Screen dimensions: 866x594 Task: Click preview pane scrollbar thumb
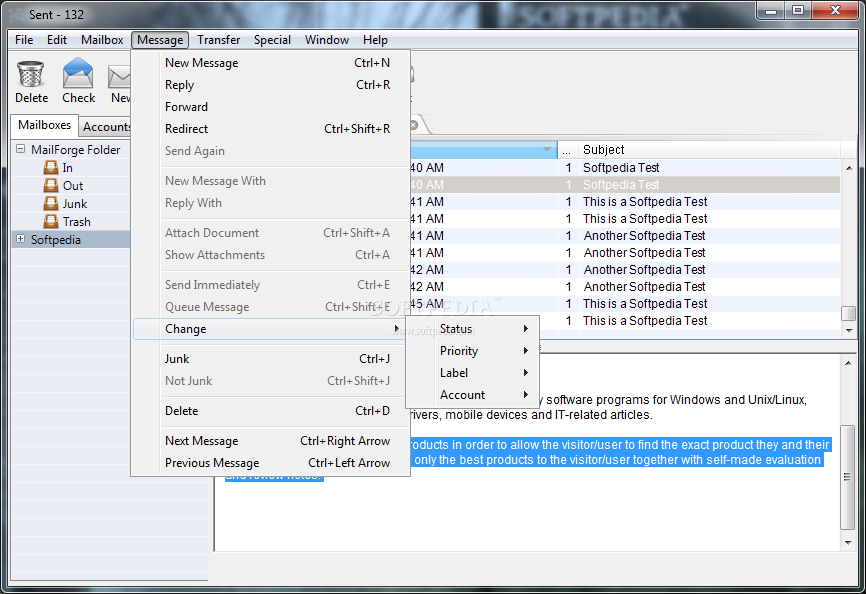(848, 476)
